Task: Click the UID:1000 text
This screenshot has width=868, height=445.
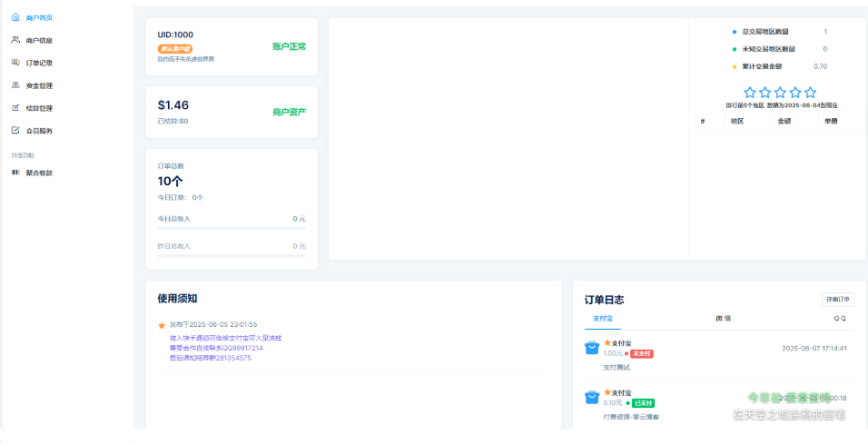Action: pyautogui.click(x=175, y=35)
